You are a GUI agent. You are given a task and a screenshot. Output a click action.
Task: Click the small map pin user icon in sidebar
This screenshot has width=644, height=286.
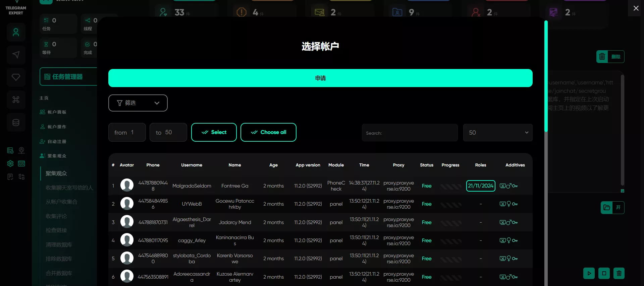21,150
